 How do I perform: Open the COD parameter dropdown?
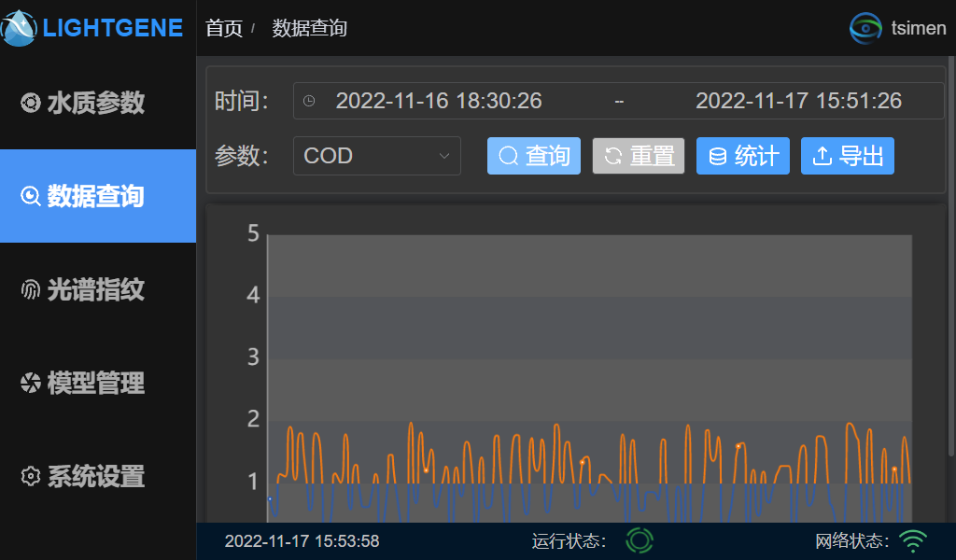[377, 156]
